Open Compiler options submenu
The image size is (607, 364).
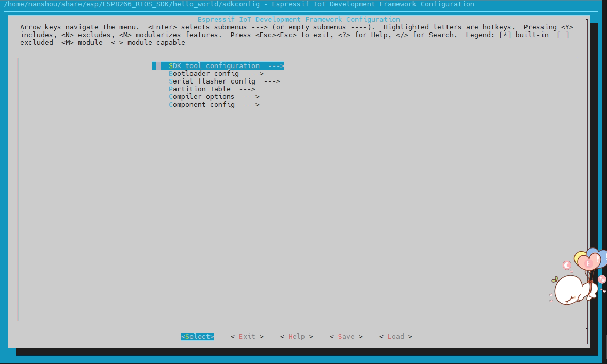[214, 97]
